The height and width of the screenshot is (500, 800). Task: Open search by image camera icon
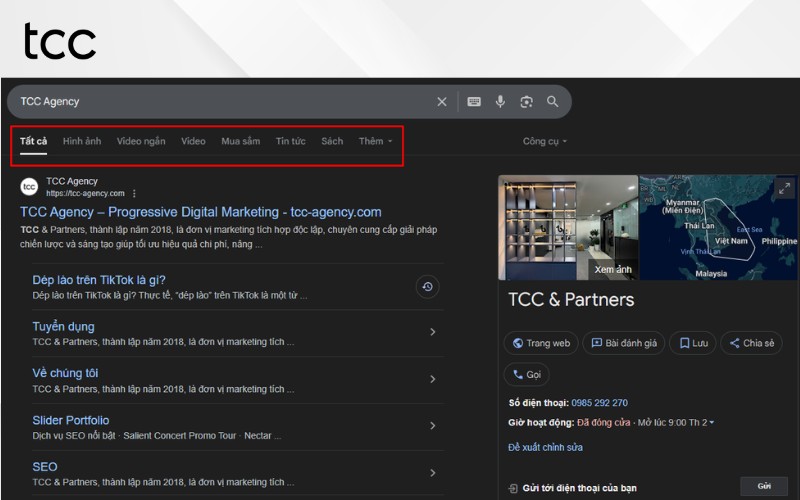(x=527, y=102)
